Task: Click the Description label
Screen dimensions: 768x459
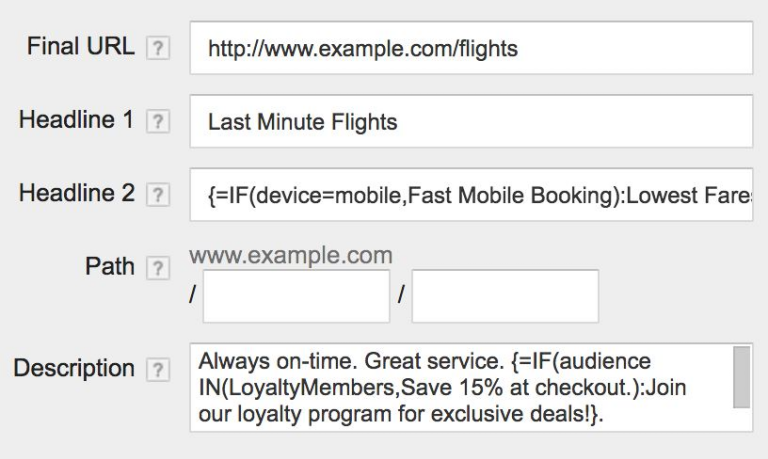Action: (x=74, y=367)
